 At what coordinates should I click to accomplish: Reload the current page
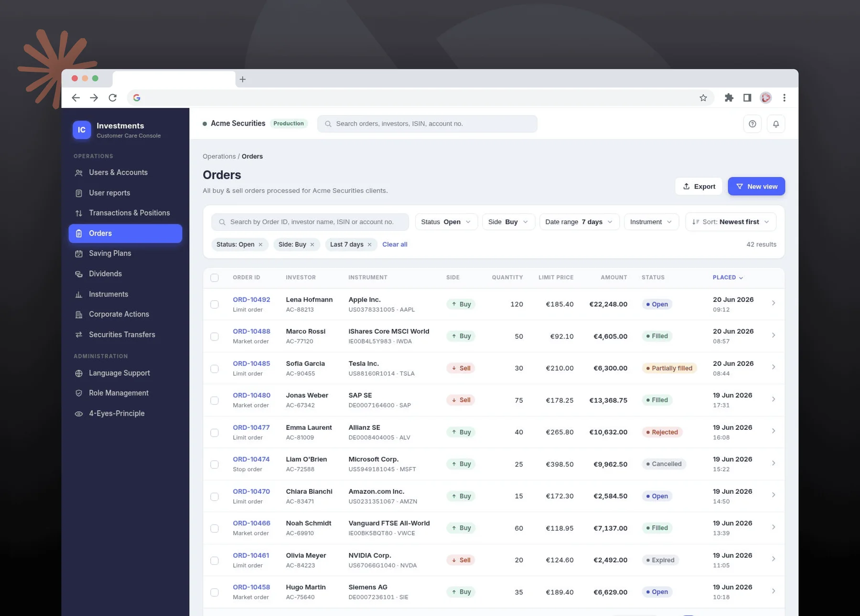click(x=113, y=98)
